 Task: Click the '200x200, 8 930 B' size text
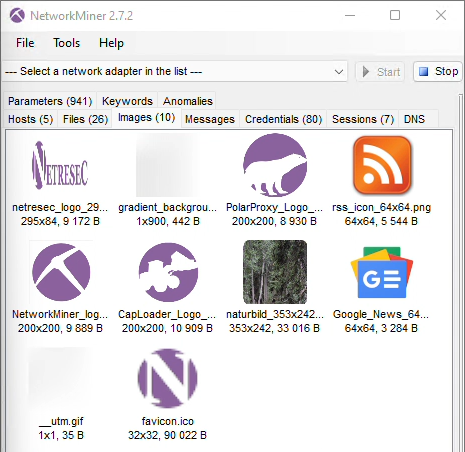click(274, 221)
